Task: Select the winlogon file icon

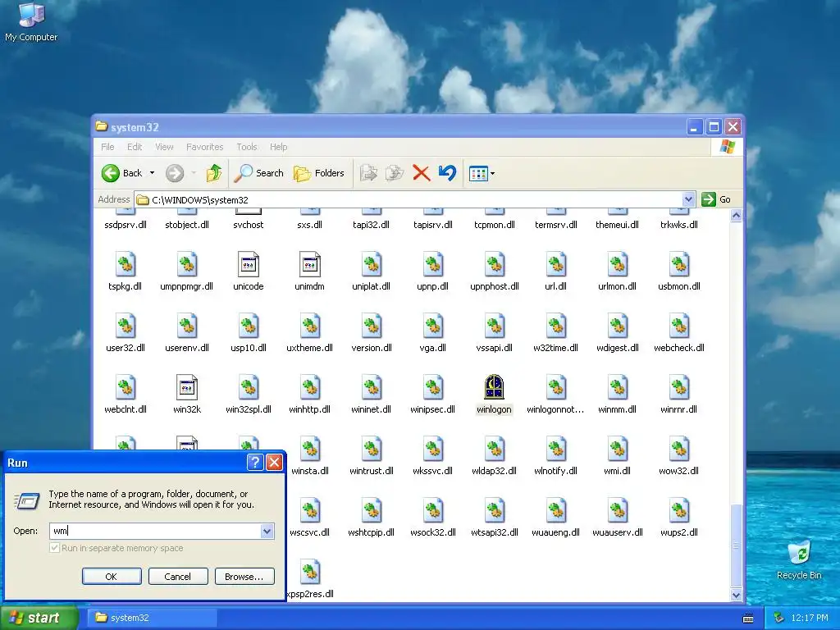Action: click(x=494, y=387)
